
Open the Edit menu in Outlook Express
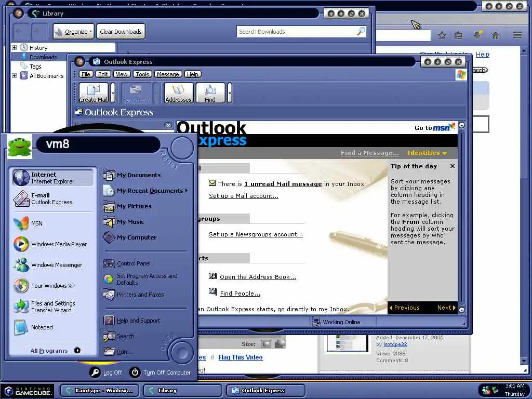(x=103, y=74)
